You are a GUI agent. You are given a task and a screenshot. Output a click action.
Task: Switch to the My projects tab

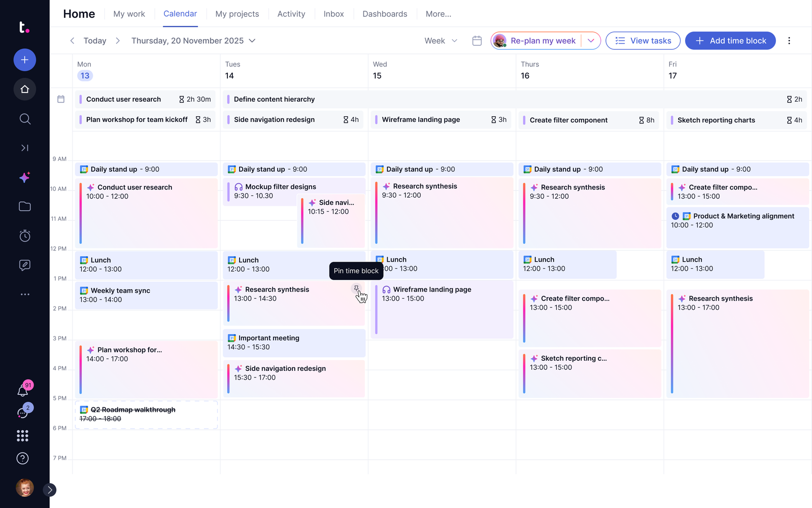pyautogui.click(x=237, y=14)
